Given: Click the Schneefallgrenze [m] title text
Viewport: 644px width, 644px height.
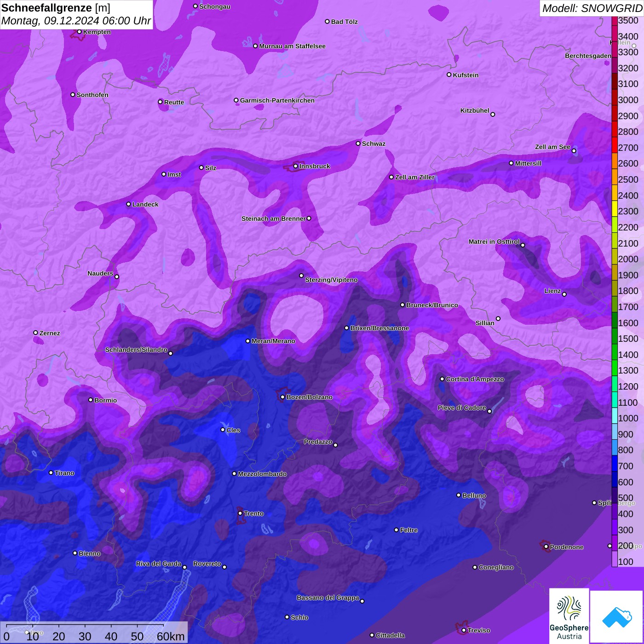Looking at the screenshot, I should click(56, 8).
